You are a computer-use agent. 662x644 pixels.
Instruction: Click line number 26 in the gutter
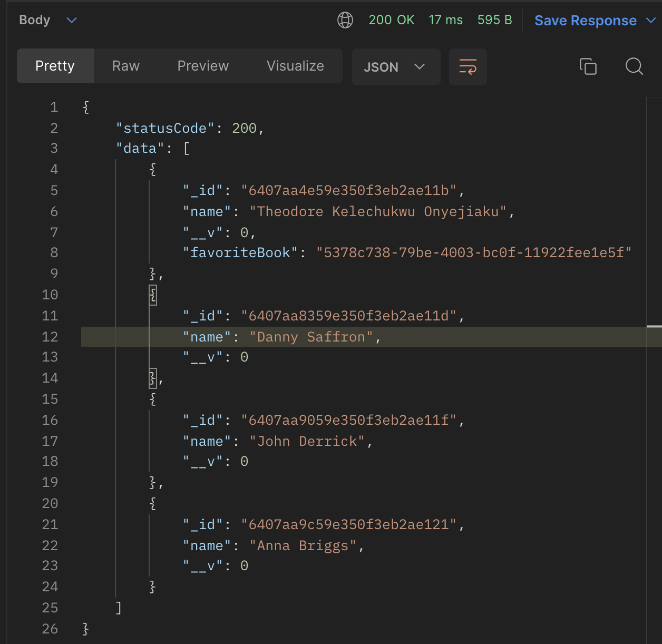tap(50, 629)
